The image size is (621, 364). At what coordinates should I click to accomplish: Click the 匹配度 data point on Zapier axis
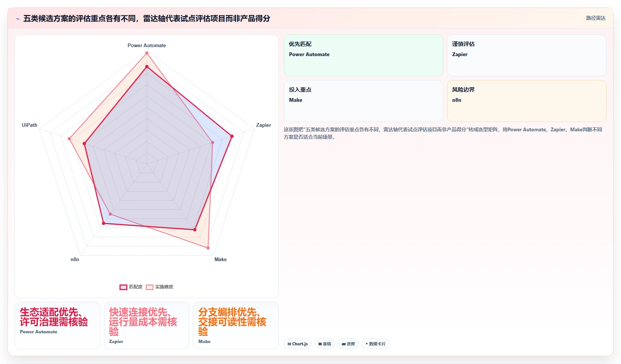[232, 136]
